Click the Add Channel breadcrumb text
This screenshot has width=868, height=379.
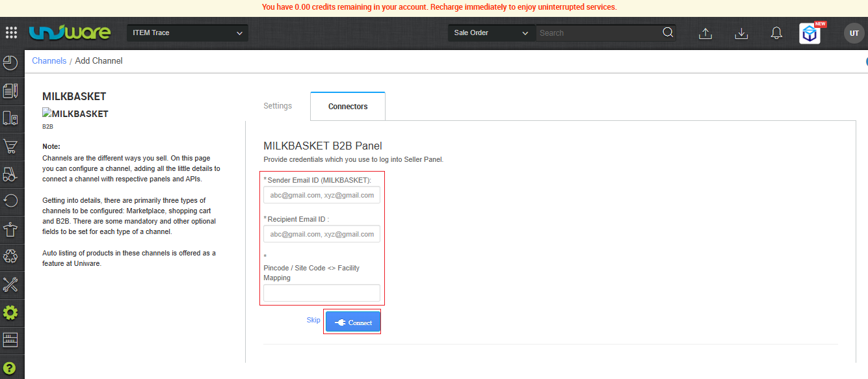pyautogui.click(x=99, y=60)
